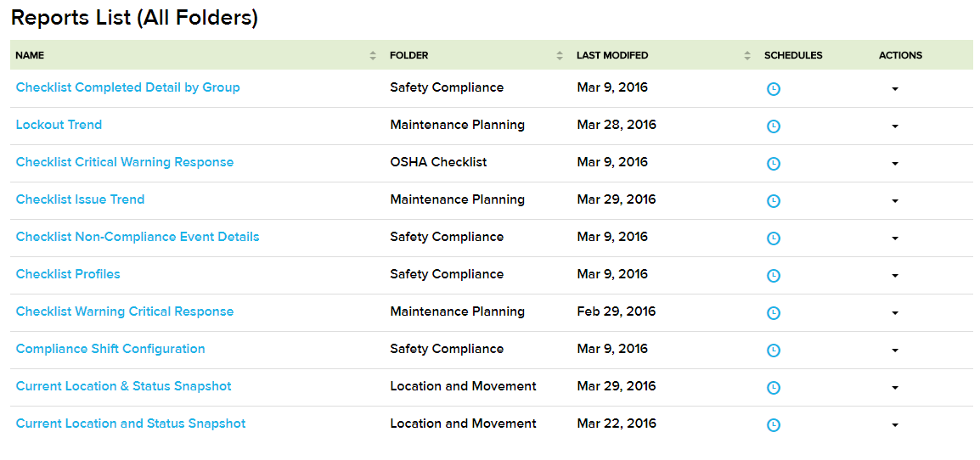Open Checklist Non-Compliance Event Details report
Viewport: 980px width, 460px height.
pyautogui.click(x=138, y=237)
